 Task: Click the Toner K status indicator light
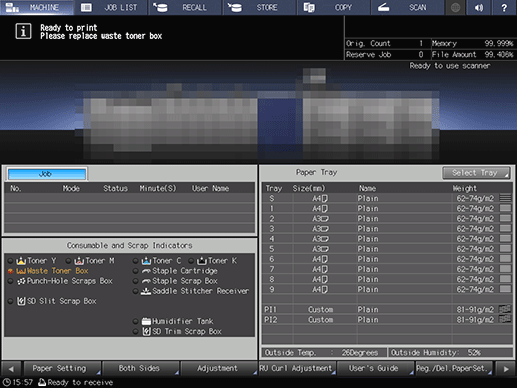191,261
